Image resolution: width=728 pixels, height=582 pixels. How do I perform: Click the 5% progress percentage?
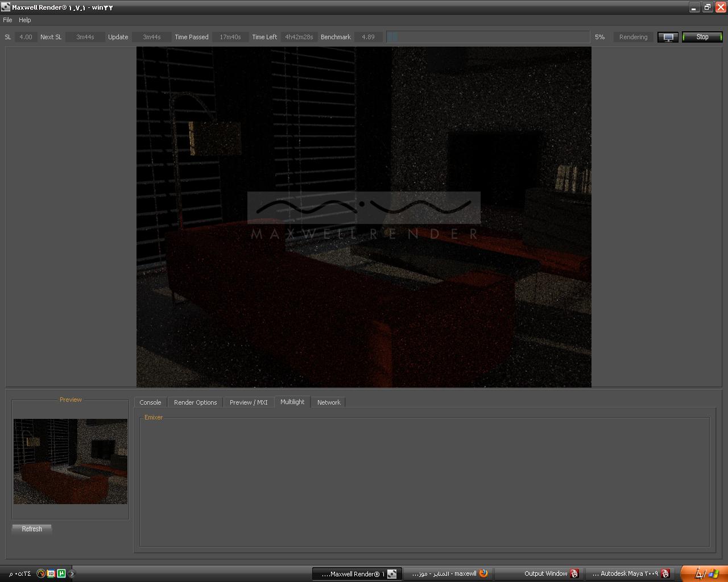[600, 37]
